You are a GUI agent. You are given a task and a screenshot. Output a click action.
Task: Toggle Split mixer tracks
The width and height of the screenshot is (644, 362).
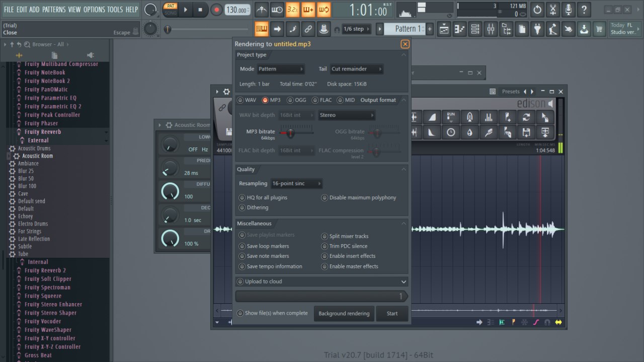pyautogui.click(x=345, y=236)
